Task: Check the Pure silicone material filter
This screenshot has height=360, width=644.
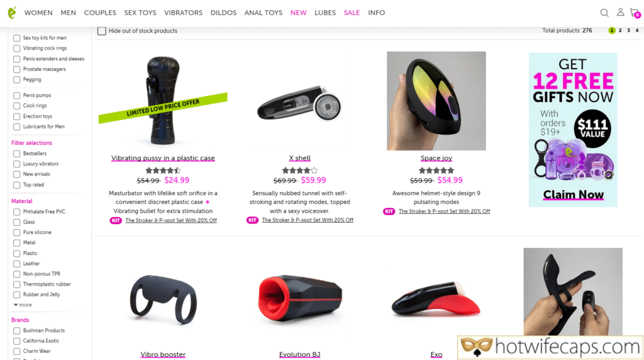Action: coord(17,233)
